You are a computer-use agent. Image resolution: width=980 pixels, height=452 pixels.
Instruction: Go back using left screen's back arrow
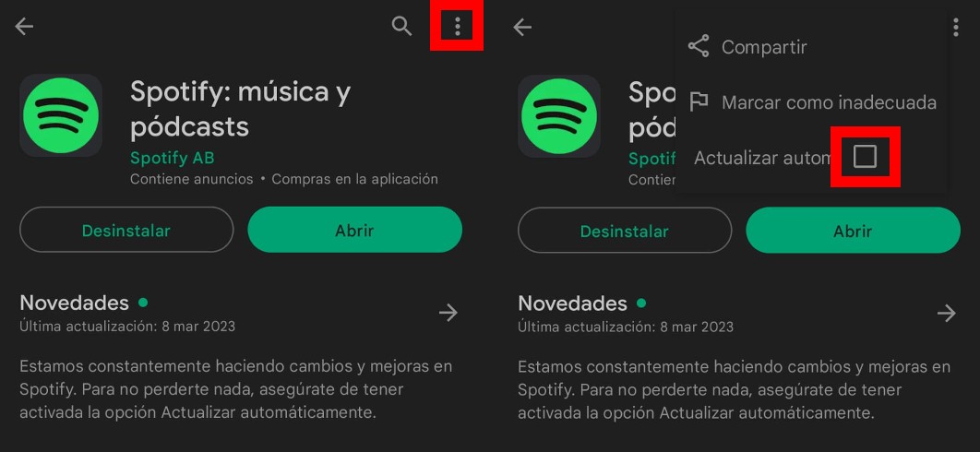pyautogui.click(x=24, y=26)
